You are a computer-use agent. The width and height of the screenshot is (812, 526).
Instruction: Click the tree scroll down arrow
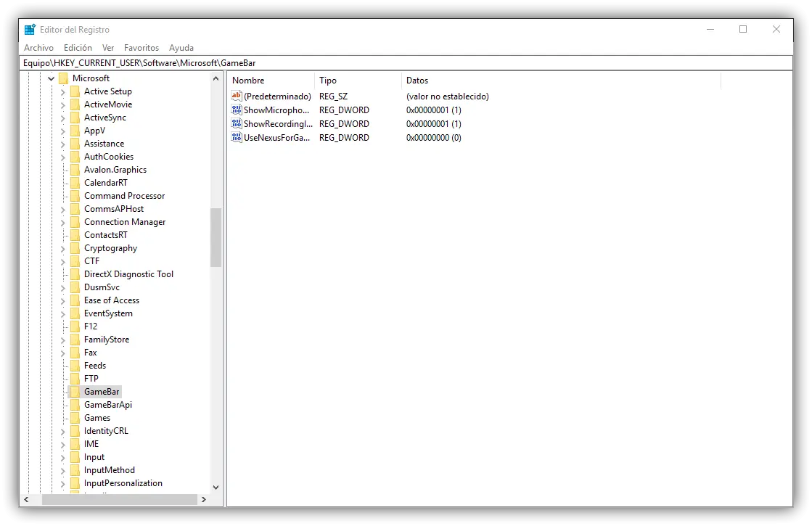(x=216, y=487)
